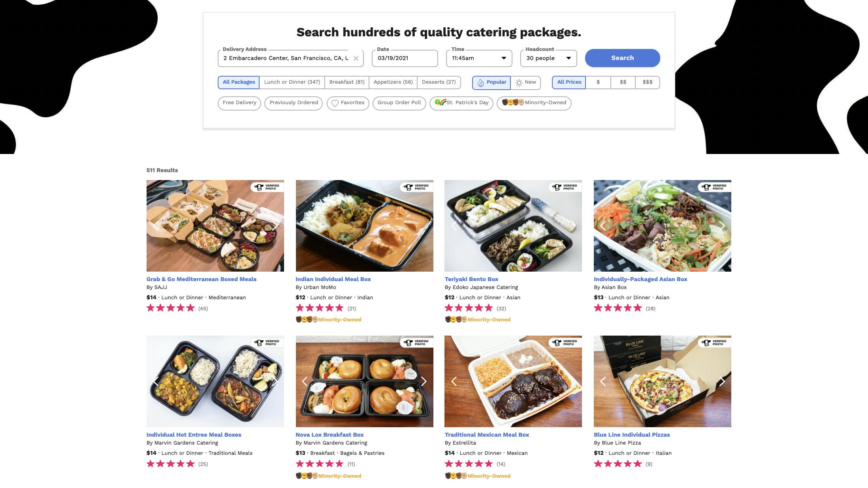Sort results by New
The height and width of the screenshot is (488, 868).
tap(526, 83)
